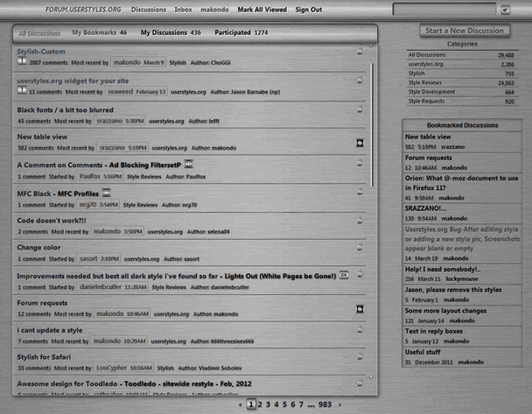Open bookmarked Text in reply boxes discussion

434,331
